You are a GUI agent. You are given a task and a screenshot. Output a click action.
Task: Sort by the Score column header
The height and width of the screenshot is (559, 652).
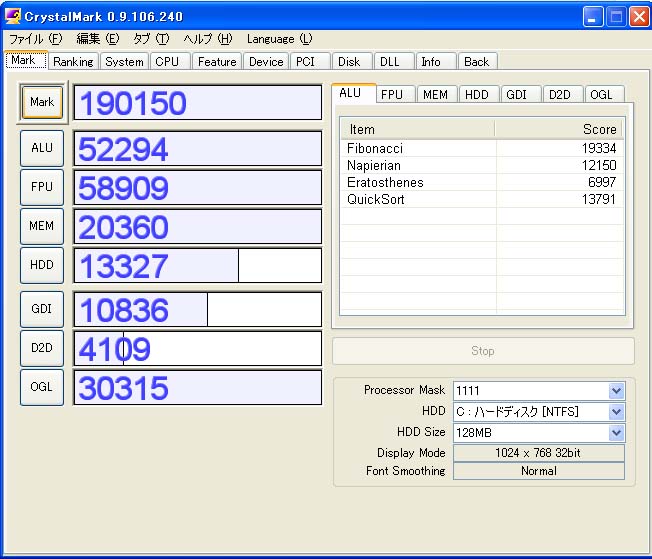tap(559, 129)
